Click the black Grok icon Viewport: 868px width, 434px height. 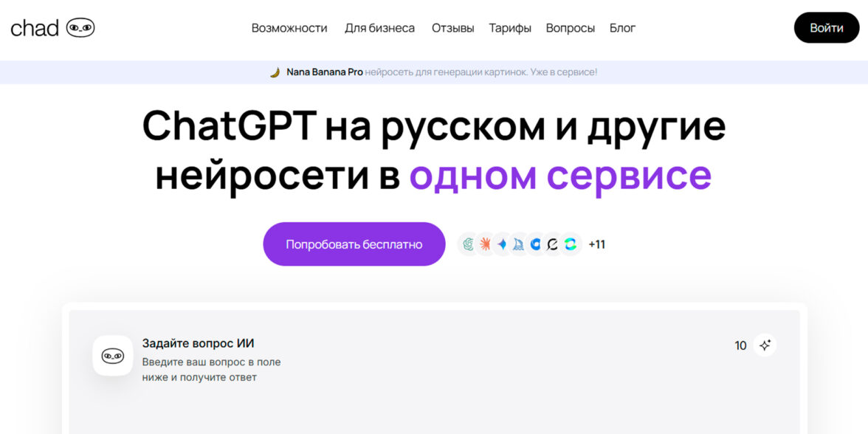pos(552,244)
